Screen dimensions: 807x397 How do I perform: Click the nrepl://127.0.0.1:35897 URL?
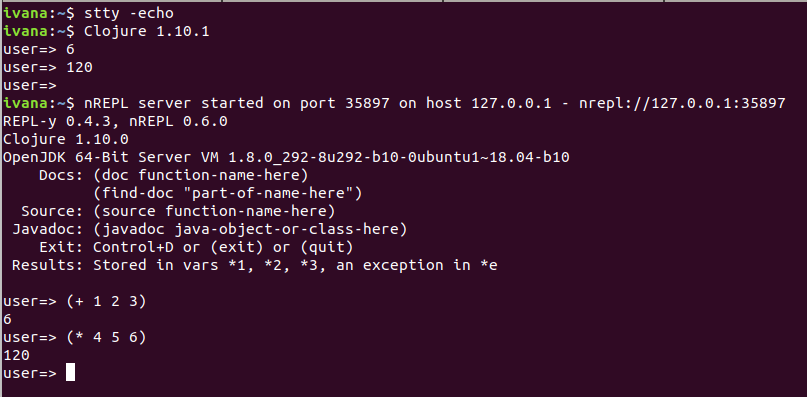coord(682,103)
